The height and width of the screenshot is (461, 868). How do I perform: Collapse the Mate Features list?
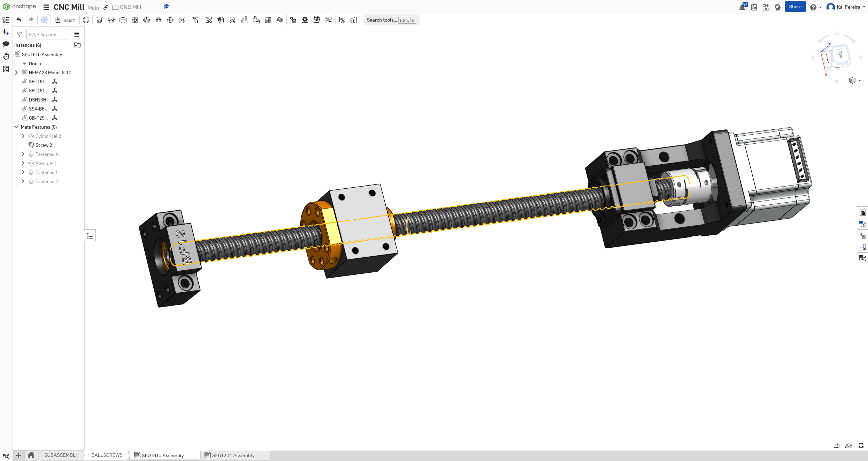pos(16,127)
